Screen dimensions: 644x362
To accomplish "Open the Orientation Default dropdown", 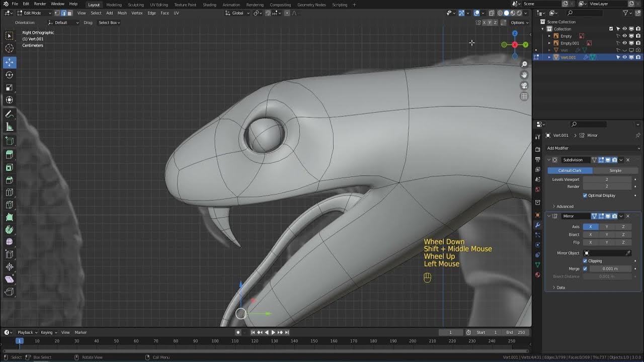I will (63, 23).
